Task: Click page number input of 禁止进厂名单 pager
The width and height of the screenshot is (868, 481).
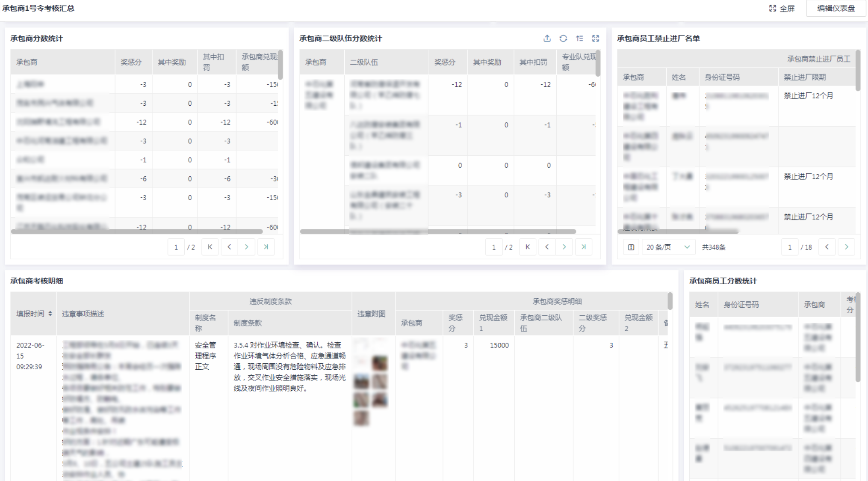Action: pyautogui.click(x=789, y=247)
